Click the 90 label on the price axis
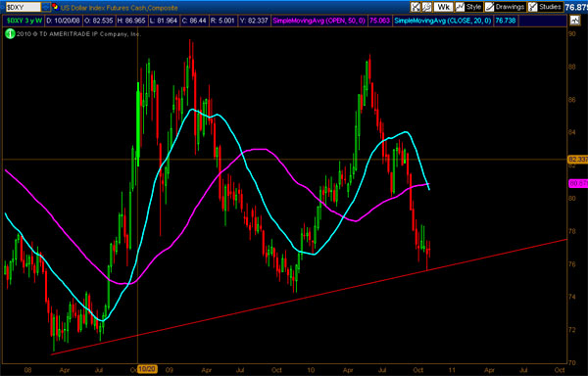Screen dimensions: 588x376 572,34
